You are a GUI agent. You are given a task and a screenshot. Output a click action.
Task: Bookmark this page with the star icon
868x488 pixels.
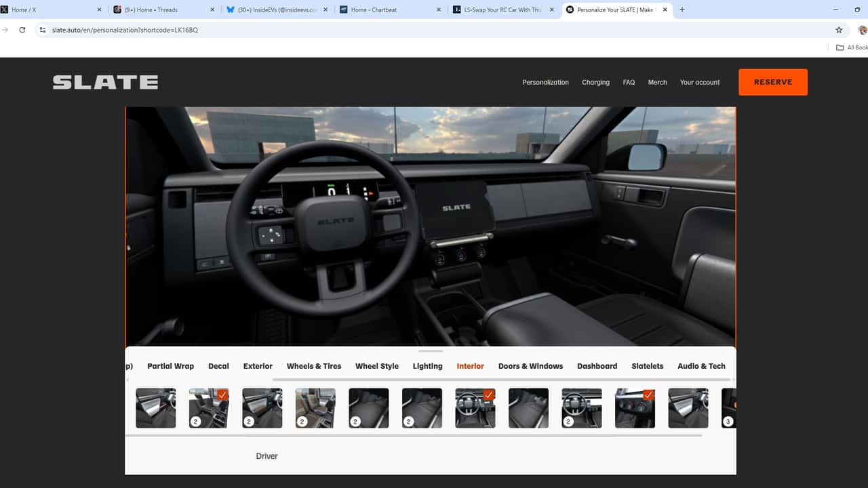(x=839, y=30)
